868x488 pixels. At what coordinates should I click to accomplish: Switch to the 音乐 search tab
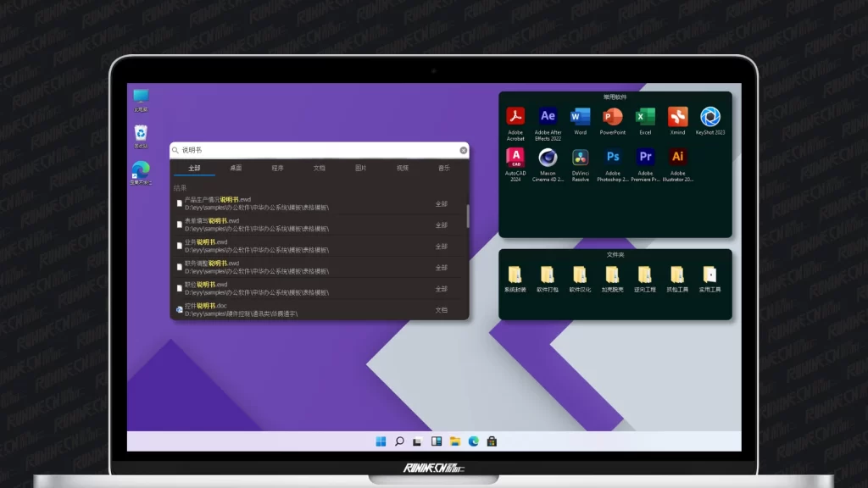tap(443, 168)
